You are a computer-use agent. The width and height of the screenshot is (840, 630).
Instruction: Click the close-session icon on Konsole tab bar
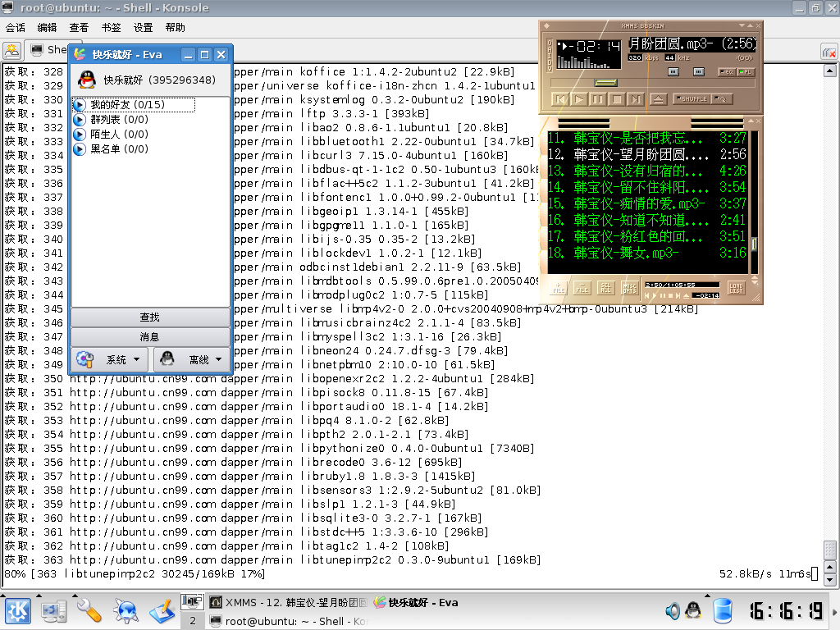(x=829, y=52)
